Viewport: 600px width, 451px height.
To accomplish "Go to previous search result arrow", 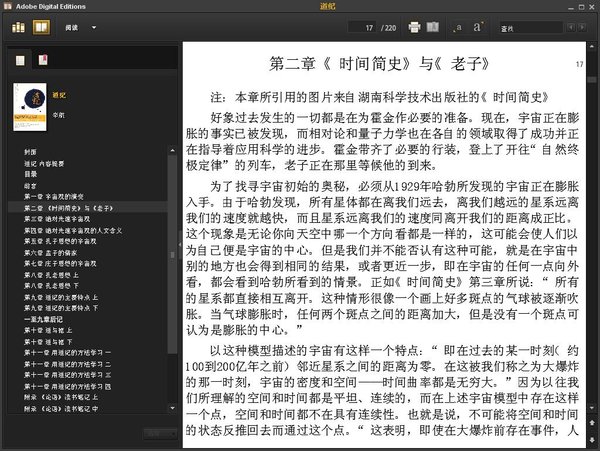I will coord(571,27).
